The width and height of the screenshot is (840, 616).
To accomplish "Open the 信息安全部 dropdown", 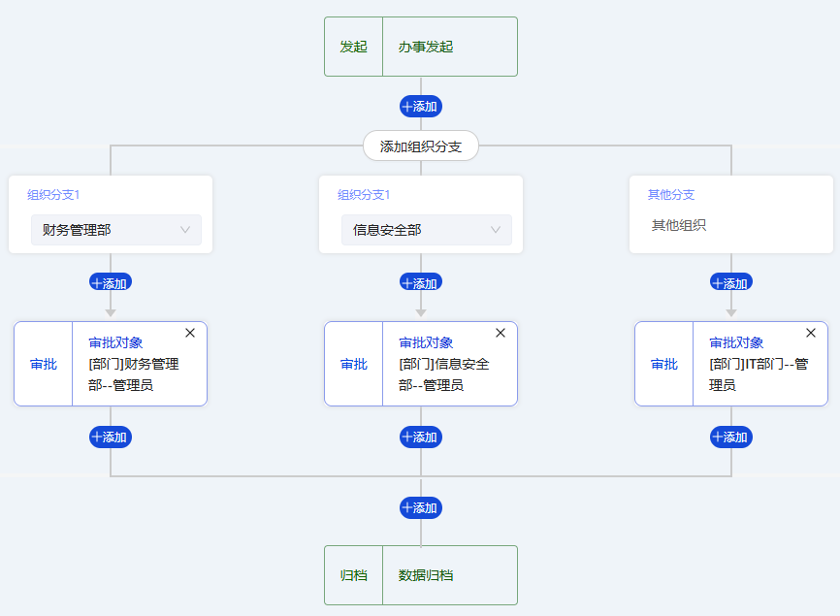I will tap(427, 230).
